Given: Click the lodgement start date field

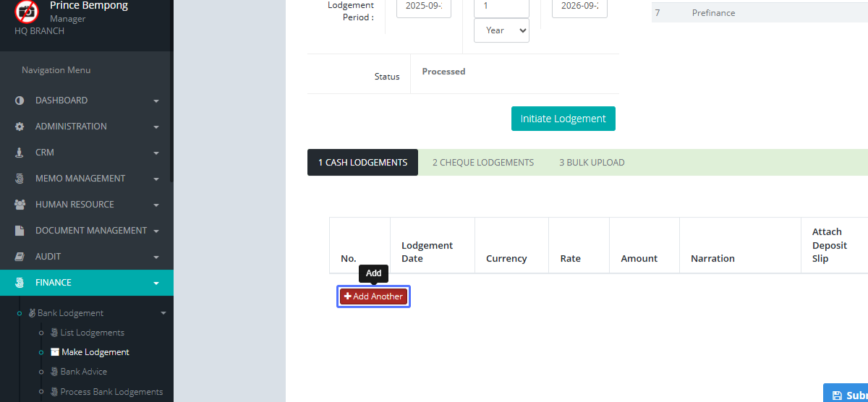Looking at the screenshot, I should [x=423, y=7].
